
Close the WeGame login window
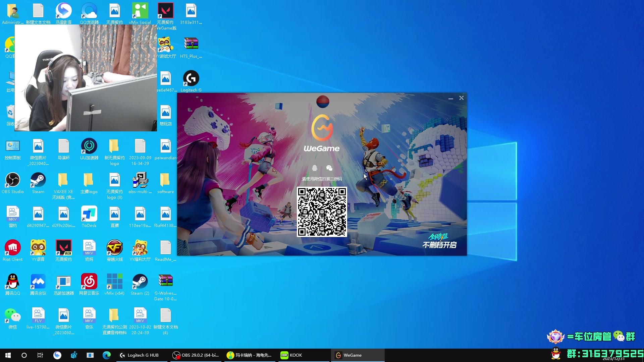tap(462, 98)
